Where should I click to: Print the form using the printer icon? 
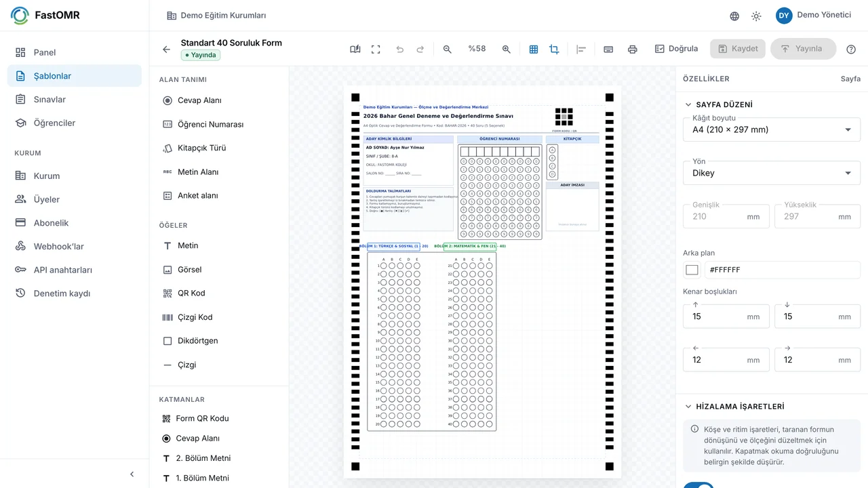pyautogui.click(x=633, y=49)
